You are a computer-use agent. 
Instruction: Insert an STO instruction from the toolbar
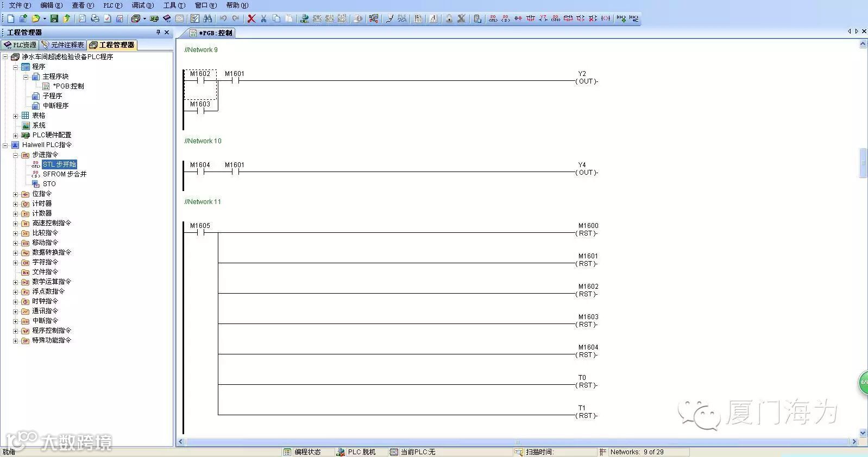(555, 18)
